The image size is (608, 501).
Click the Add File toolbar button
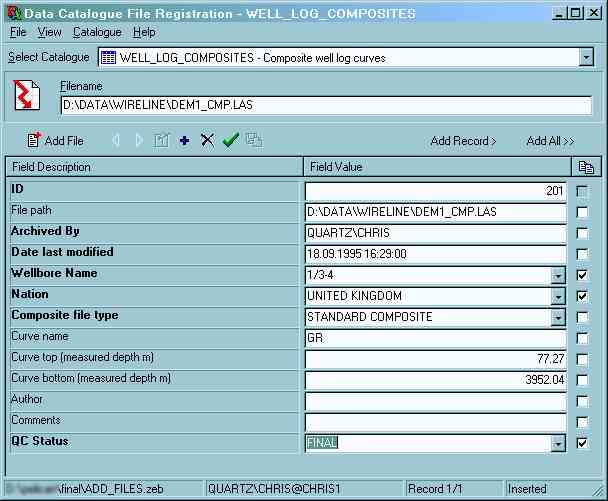(x=55, y=141)
